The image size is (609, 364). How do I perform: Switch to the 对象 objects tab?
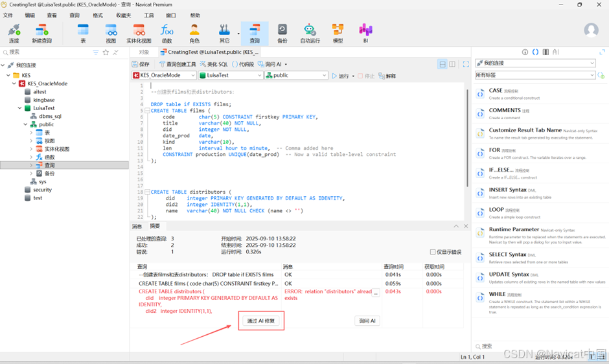(144, 52)
